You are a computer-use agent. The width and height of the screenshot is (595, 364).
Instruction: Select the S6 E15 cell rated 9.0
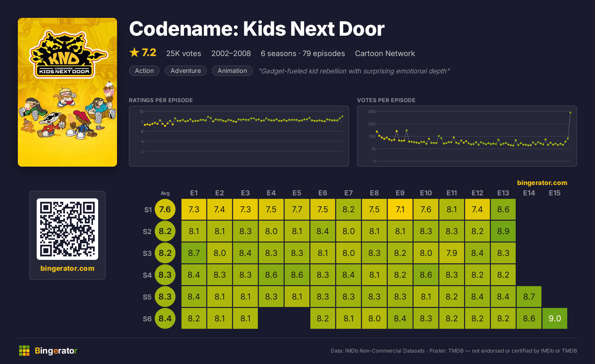(555, 318)
